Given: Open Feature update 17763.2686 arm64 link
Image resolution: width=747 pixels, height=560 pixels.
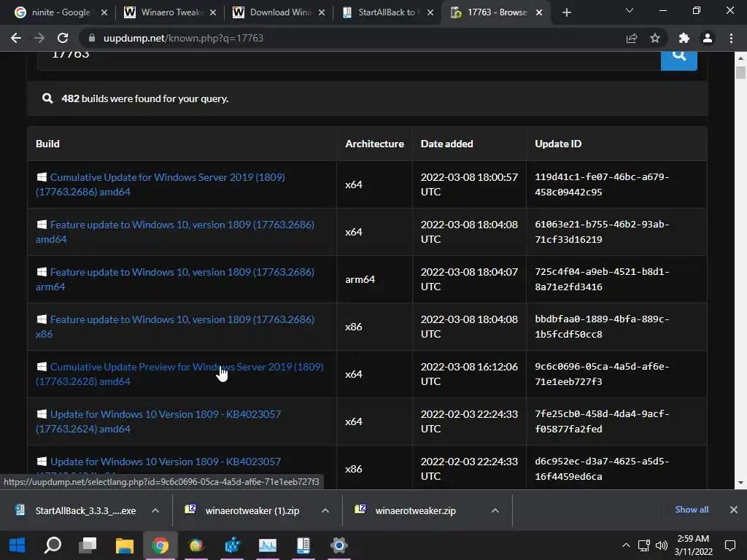Looking at the screenshot, I should [x=175, y=279].
